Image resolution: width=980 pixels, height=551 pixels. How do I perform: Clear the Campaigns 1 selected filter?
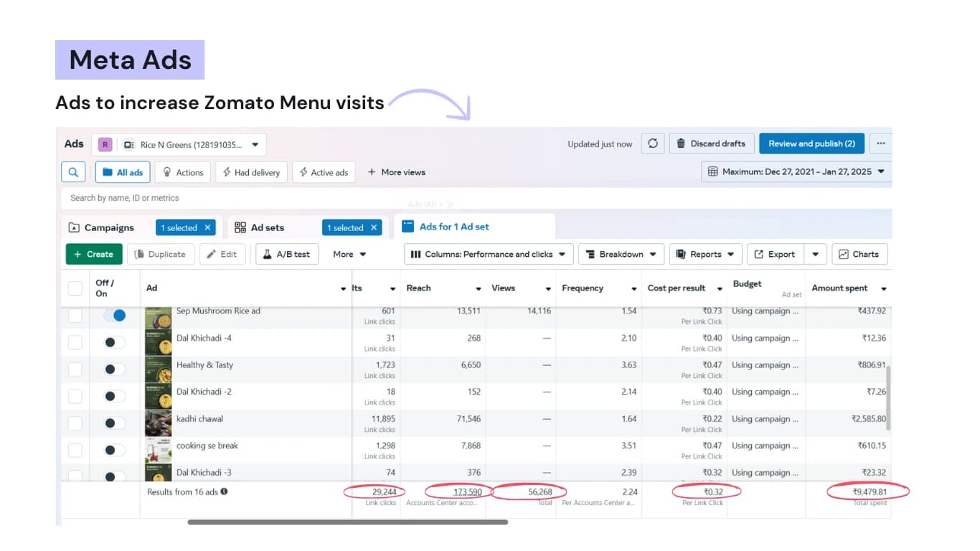pyautogui.click(x=208, y=227)
